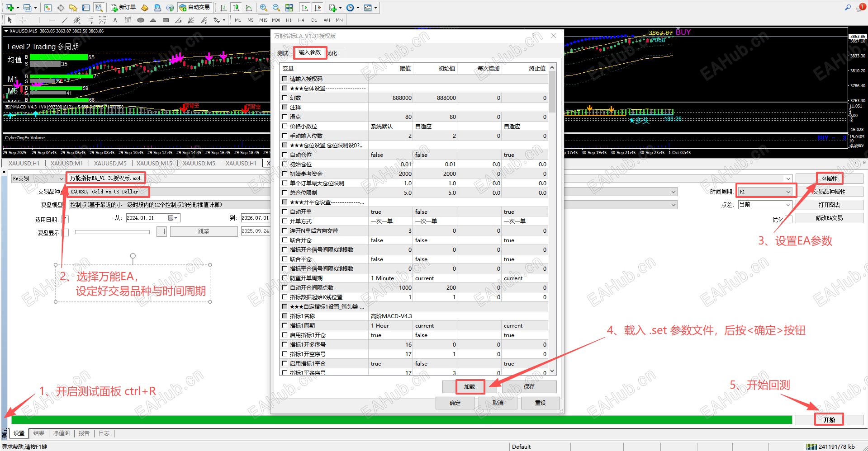Select the crosshair tool
Viewport: 868px width, 451px height.
23,20
